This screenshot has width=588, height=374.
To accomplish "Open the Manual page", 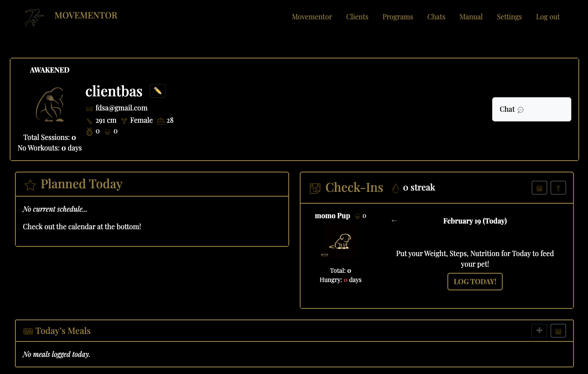I will [x=471, y=17].
